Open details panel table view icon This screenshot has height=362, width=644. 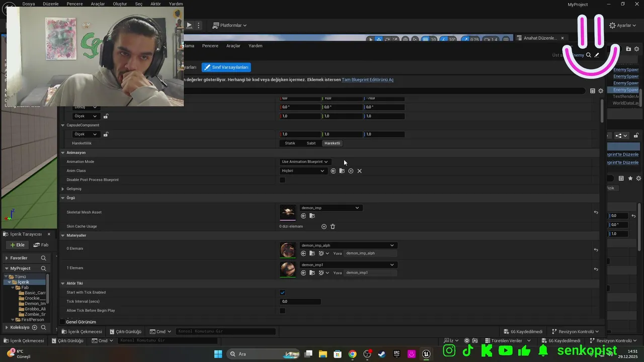[593, 91]
